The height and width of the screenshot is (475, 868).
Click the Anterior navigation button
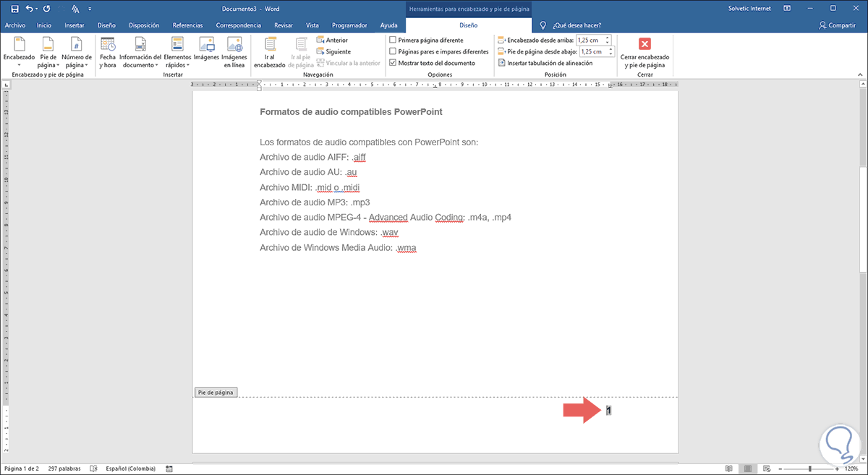click(331, 40)
